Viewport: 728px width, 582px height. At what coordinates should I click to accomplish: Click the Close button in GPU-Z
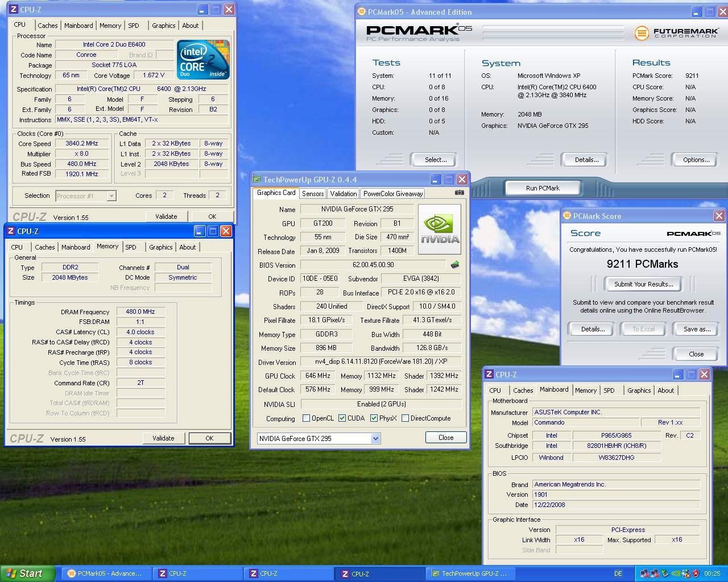click(446, 438)
